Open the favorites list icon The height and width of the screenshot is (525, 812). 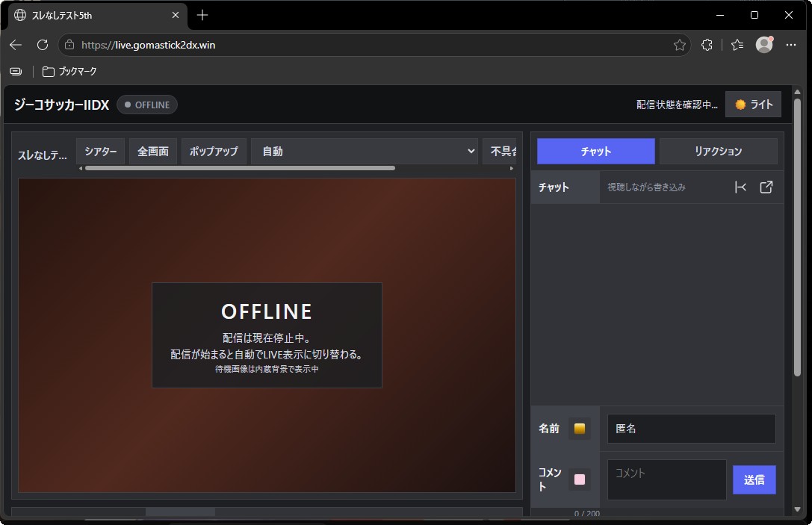click(x=737, y=45)
